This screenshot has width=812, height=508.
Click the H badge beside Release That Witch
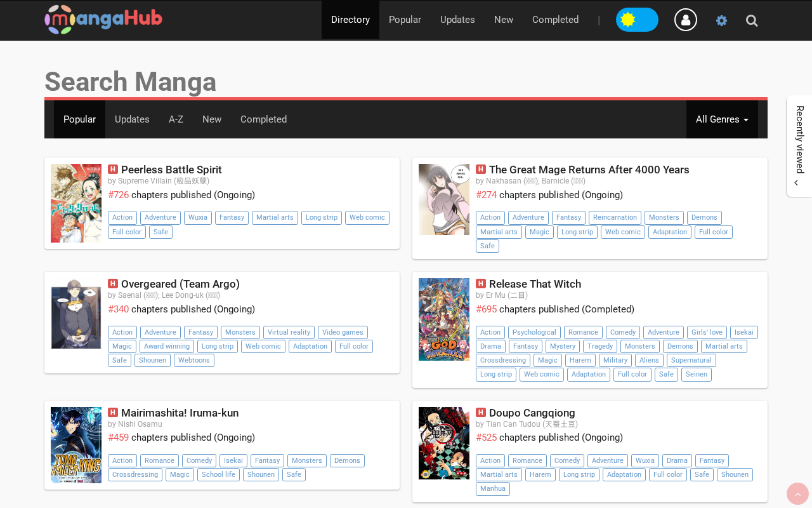[481, 283]
